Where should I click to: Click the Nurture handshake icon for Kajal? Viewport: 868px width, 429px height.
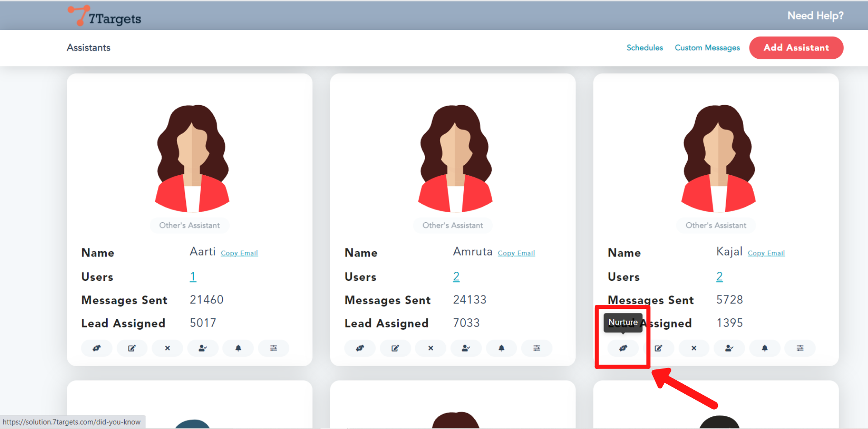[x=623, y=348]
